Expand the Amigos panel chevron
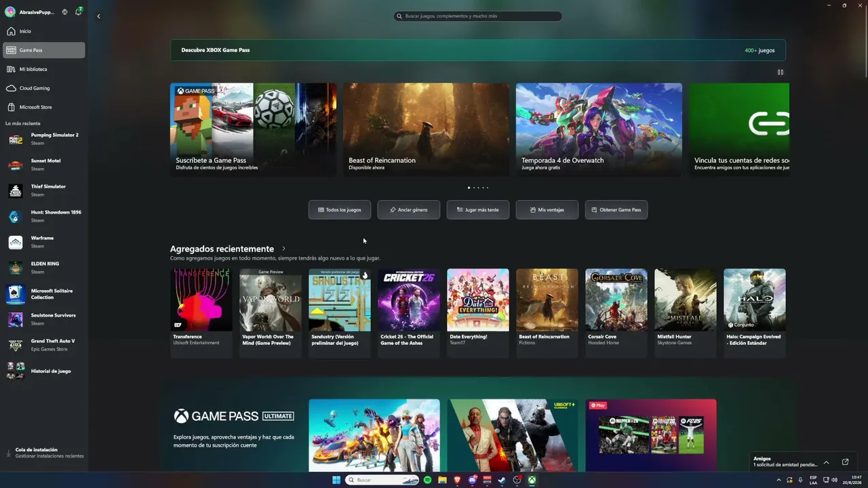 click(826, 462)
